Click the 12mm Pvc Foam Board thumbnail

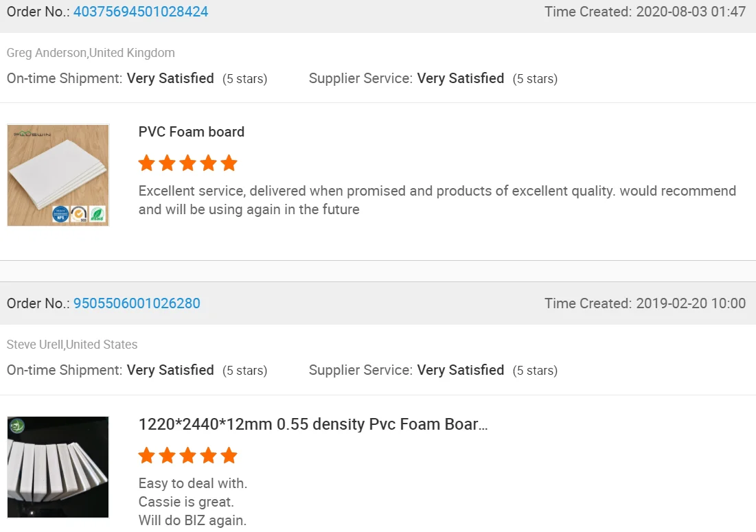58,467
